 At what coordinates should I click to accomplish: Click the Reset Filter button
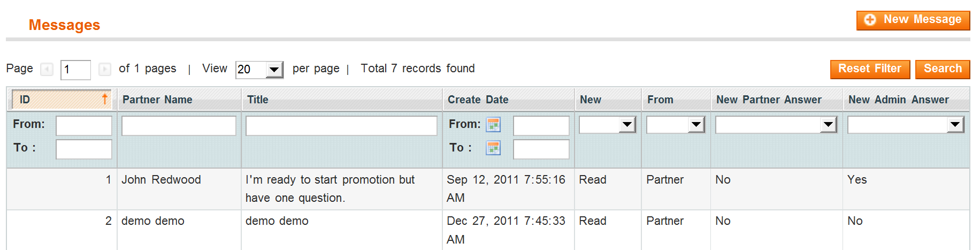coord(870,69)
